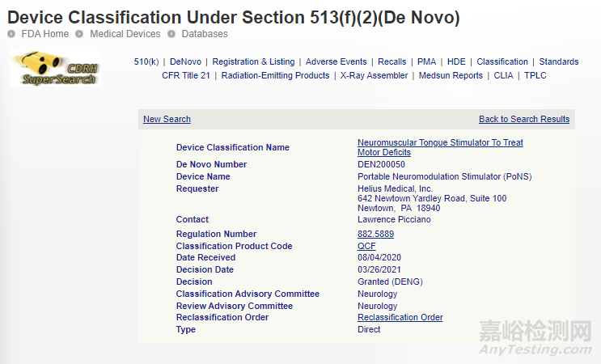This screenshot has width=601, height=364.
Task: Return via Back to Search Results
Action: coord(524,119)
